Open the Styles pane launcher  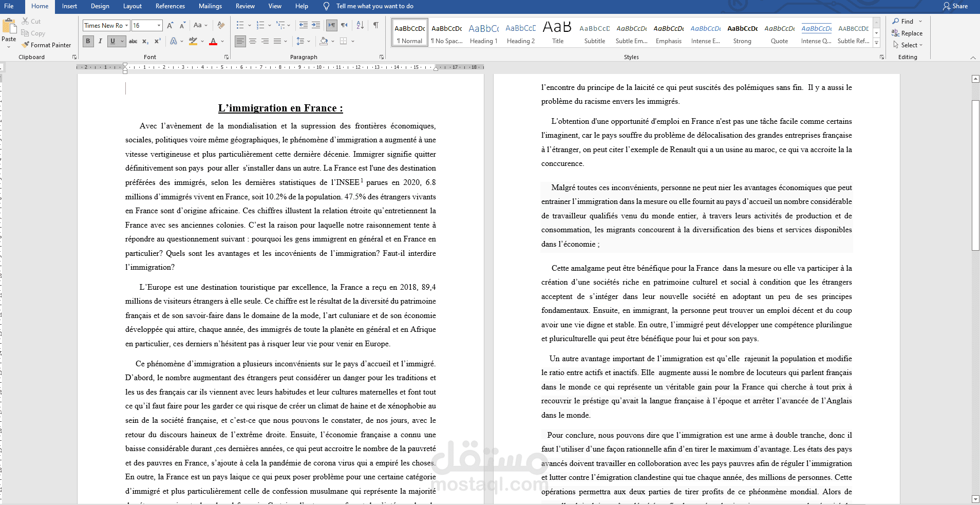[x=882, y=57]
